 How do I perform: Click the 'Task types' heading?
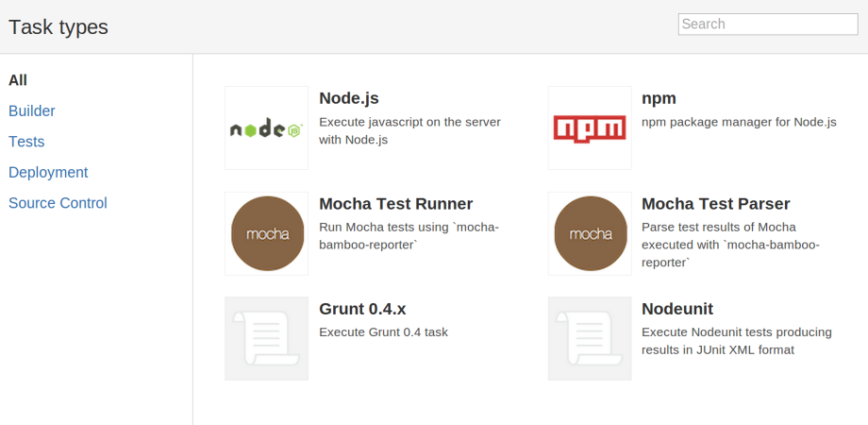coord(58,27)
